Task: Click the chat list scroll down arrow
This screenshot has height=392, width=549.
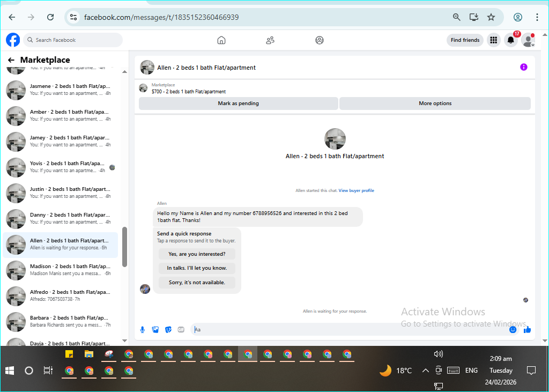Action: (124, 341)
